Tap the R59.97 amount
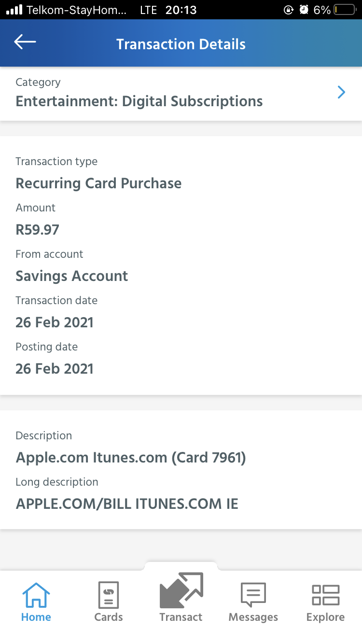362x644 pixels. tap(37, 230)
